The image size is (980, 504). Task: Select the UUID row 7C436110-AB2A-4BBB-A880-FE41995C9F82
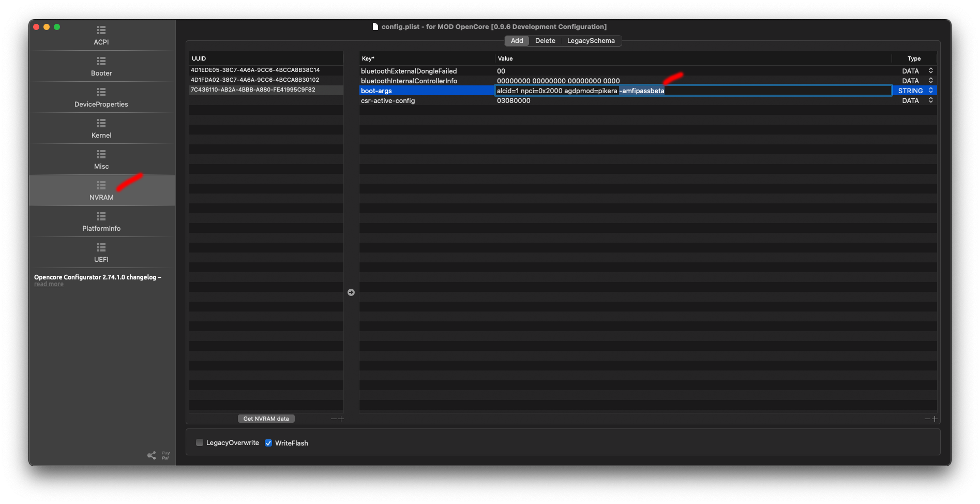253,90
